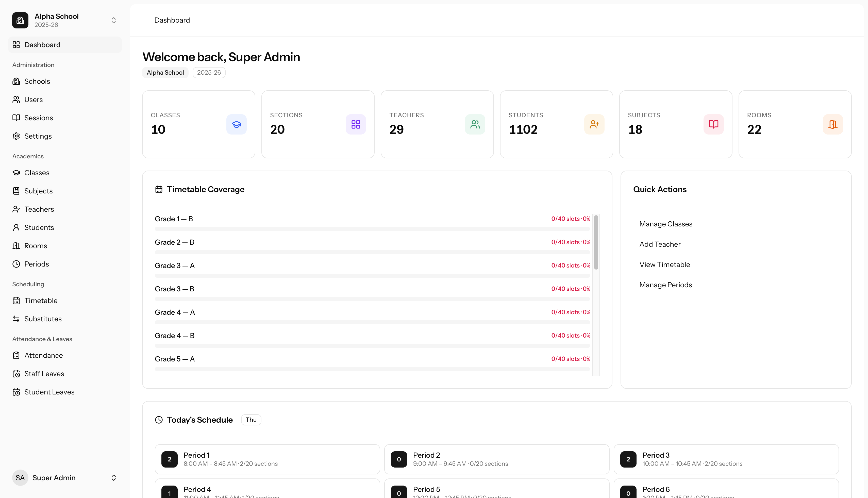Click the Teachers group icon on stat card
The image size is (868, 498).
pos(475,124)
